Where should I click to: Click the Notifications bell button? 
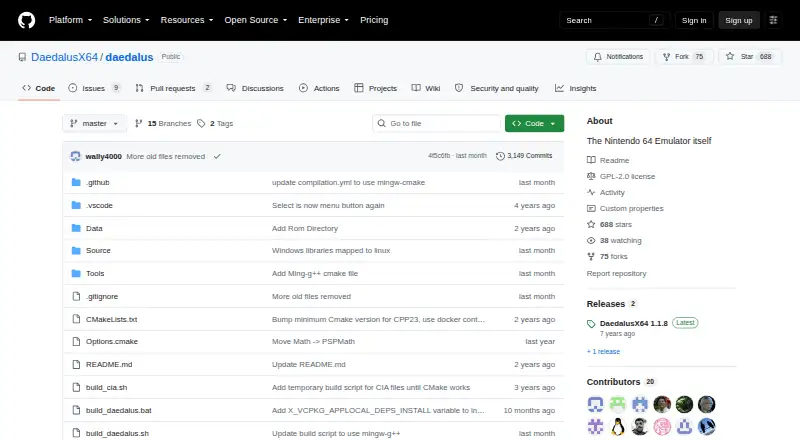pyautogui.click(x=618, y=57)
